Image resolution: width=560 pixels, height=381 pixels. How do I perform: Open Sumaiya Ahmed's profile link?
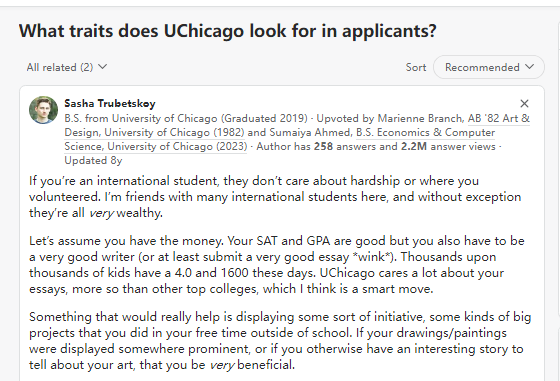(310, 132)
